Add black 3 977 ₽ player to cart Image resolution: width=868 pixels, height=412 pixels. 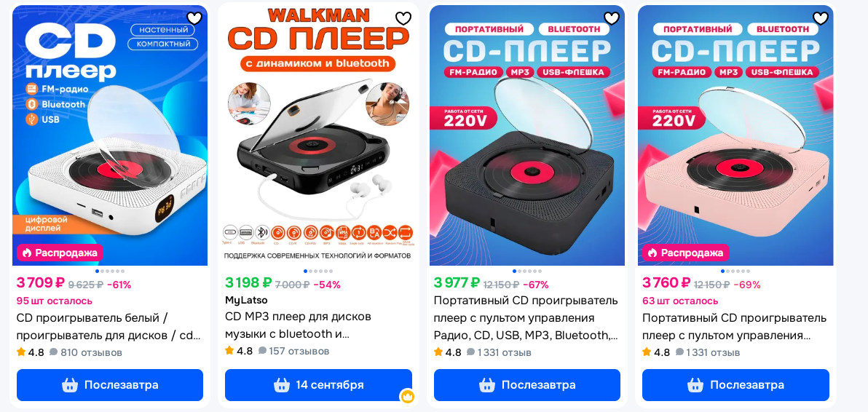[x=527, y=385]
